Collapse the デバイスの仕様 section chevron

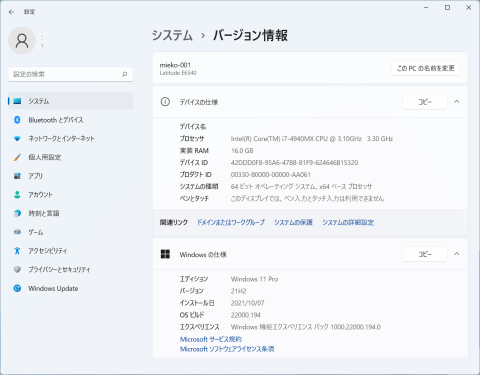point(457,102)
